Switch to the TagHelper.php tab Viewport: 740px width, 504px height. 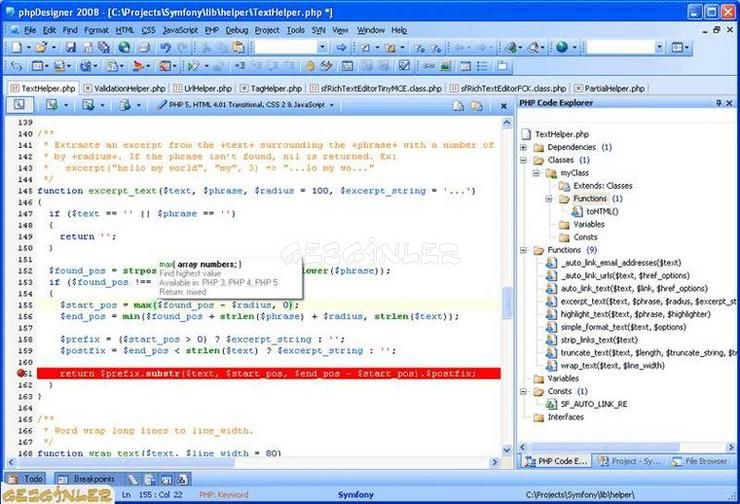(x=271, y=88)
